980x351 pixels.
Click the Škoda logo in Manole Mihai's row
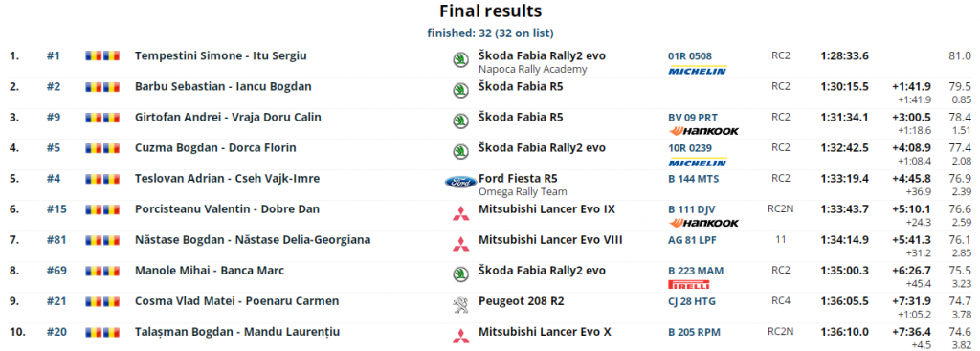(460, 274)
